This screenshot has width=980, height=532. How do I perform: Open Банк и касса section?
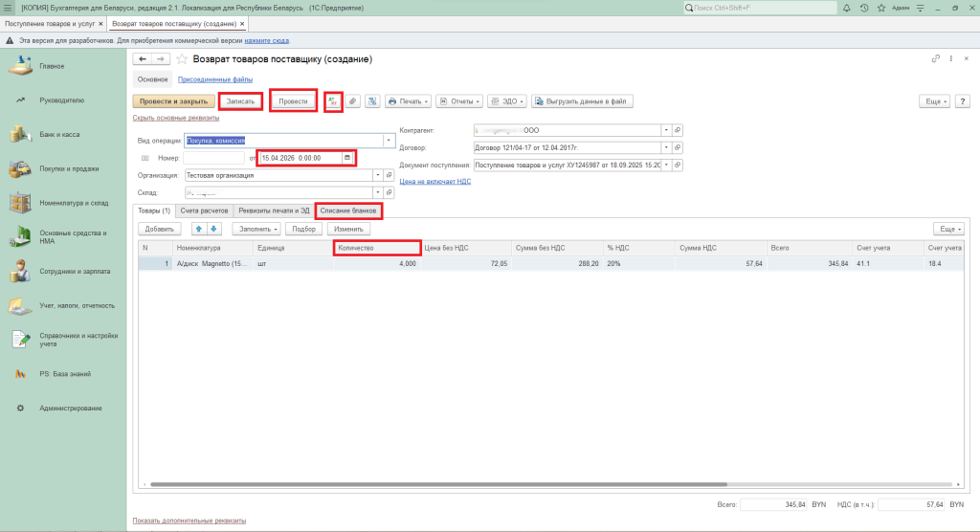[59, 134]
